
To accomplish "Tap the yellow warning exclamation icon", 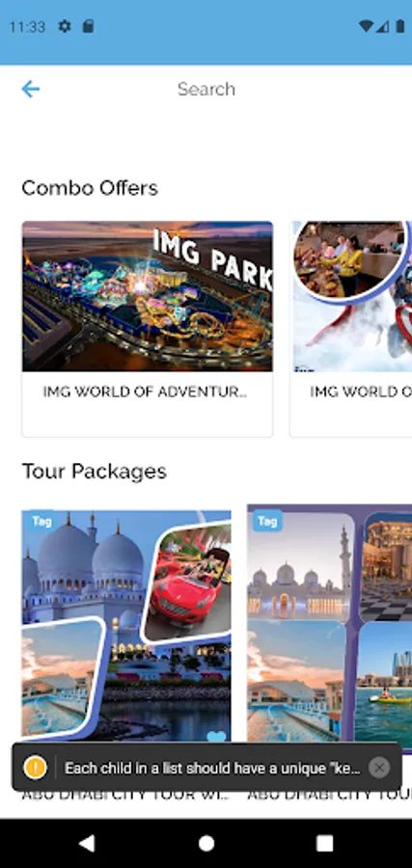I will coord(35,768).
